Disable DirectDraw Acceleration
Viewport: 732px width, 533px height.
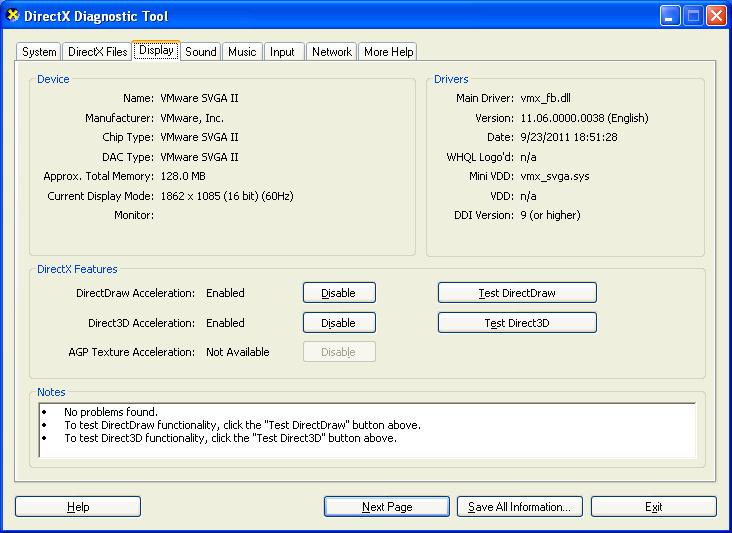[x=339, y=293]
